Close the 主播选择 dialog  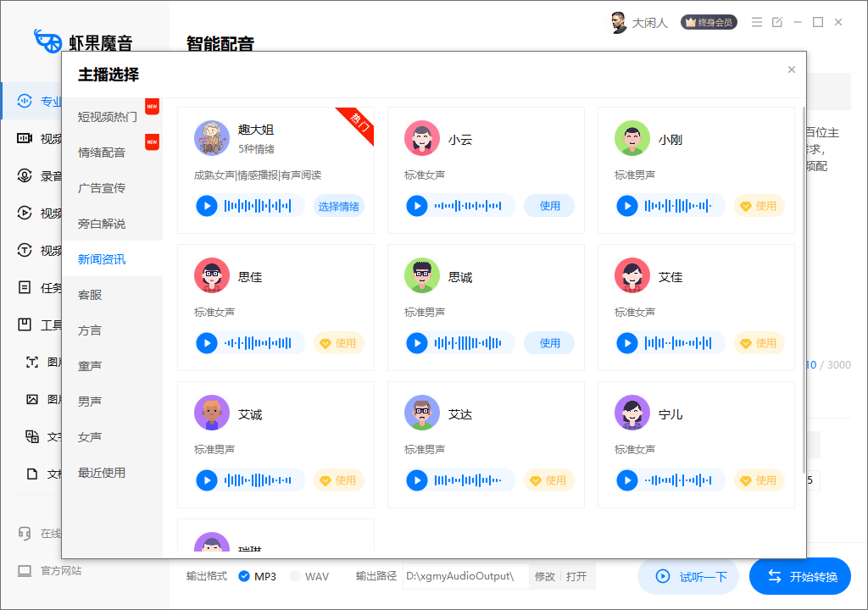click(x=792, y=69)
